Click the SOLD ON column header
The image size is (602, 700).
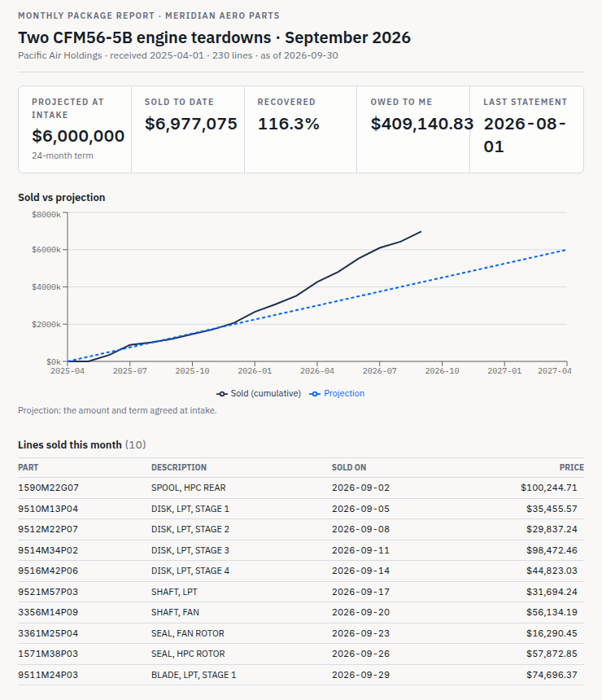(349, 467)
